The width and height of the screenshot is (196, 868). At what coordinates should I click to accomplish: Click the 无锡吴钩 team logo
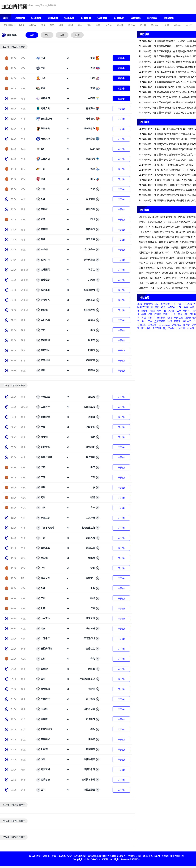pos(38,139)
